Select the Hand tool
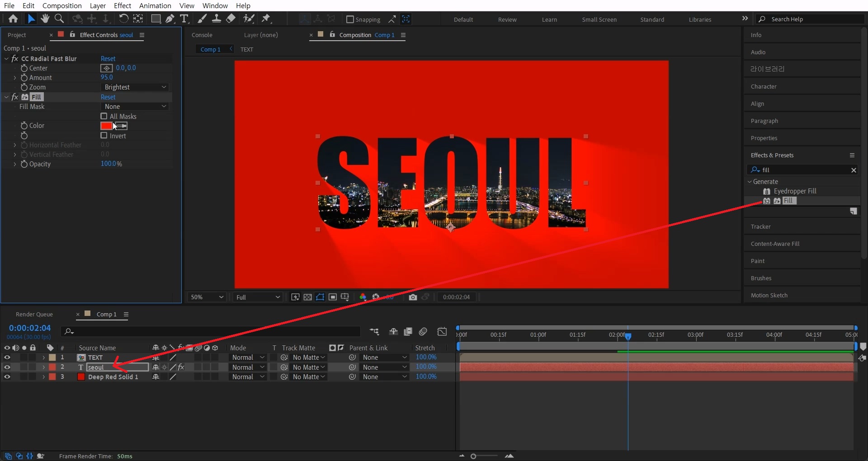This screenshot has height=461, width=868. coord(45,19)
